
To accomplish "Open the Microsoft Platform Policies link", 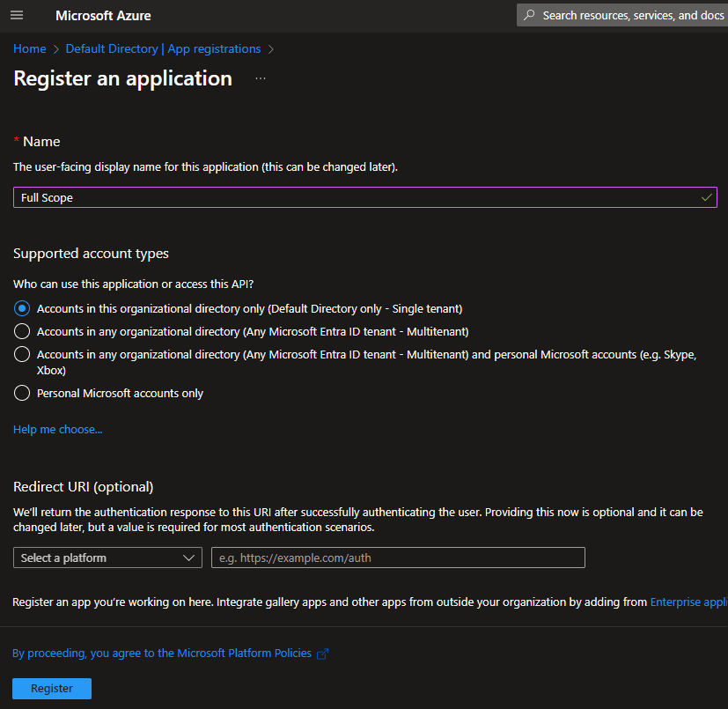I will (x=162, y=653).
